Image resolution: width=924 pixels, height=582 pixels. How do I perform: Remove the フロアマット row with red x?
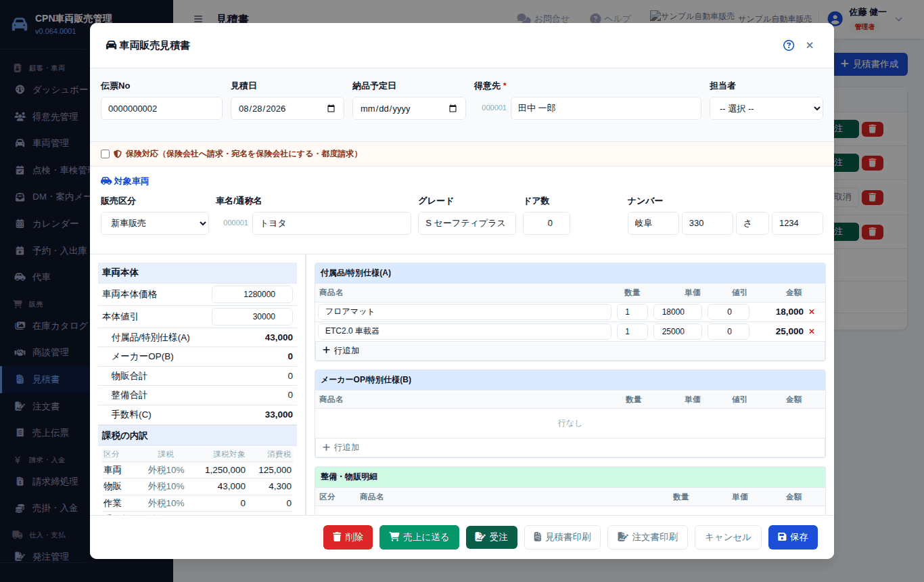pos(812,312)
